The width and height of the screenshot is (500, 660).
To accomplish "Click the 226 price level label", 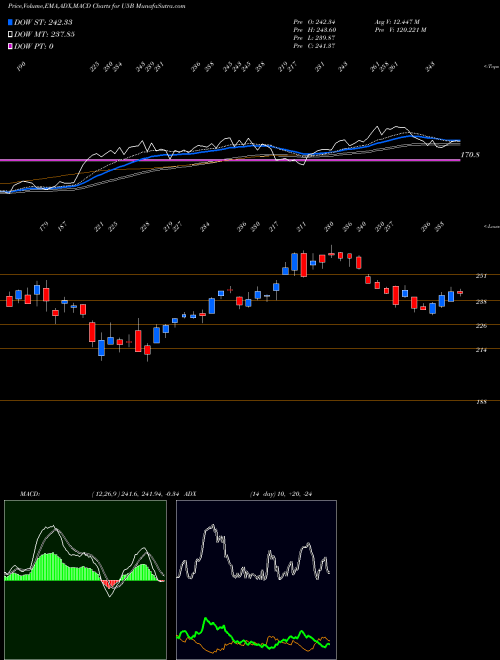I will click(481, 326).
